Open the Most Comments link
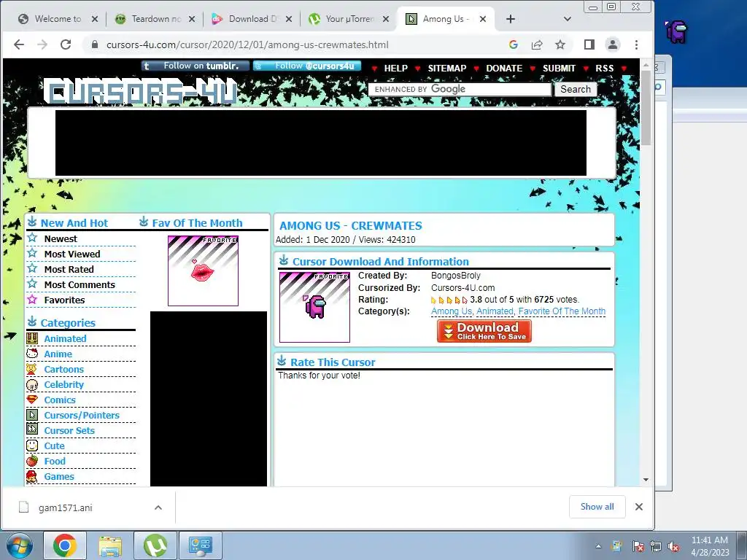 click(x=80, y=284)
